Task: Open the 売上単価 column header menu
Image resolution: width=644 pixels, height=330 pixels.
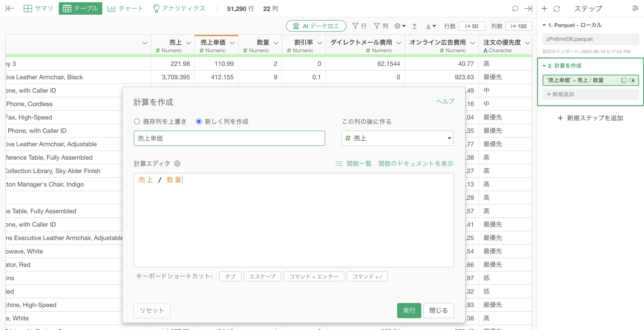Action: pyautogui.click(x=232, y=43)
